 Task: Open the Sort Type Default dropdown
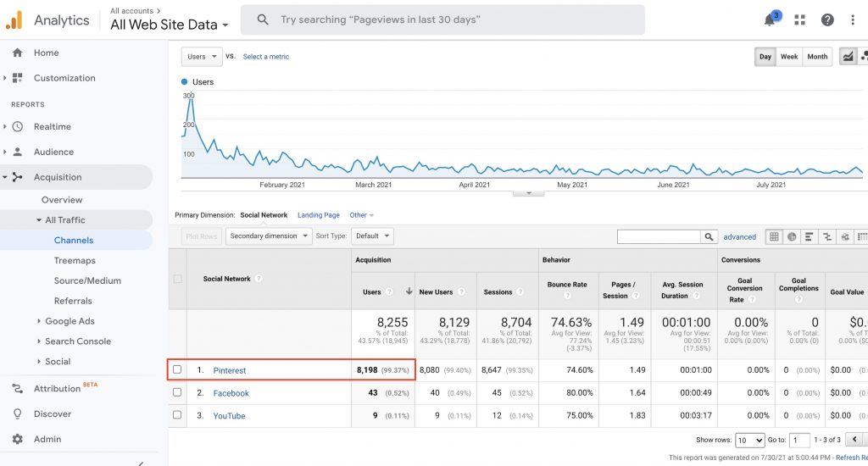(x=372, y=236)
